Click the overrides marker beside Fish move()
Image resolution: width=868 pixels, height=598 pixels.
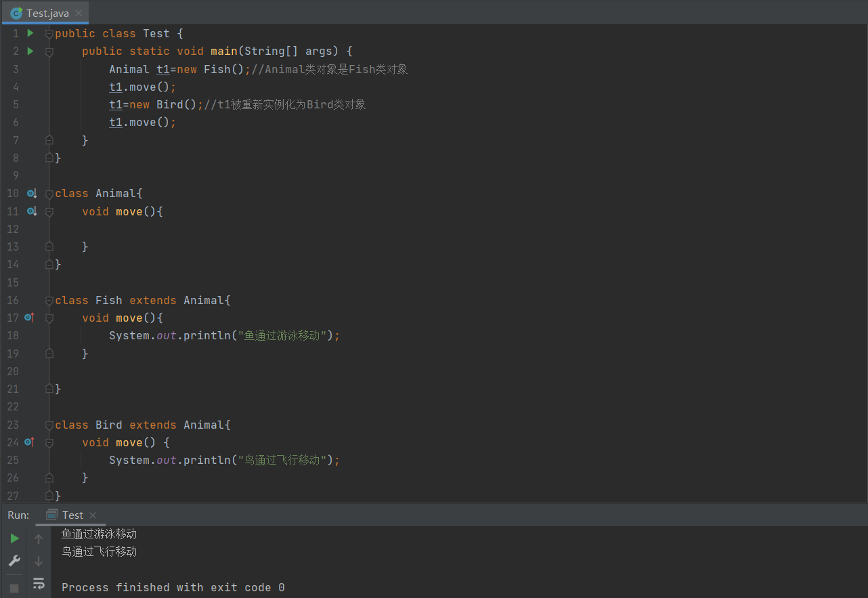point(29,317)
